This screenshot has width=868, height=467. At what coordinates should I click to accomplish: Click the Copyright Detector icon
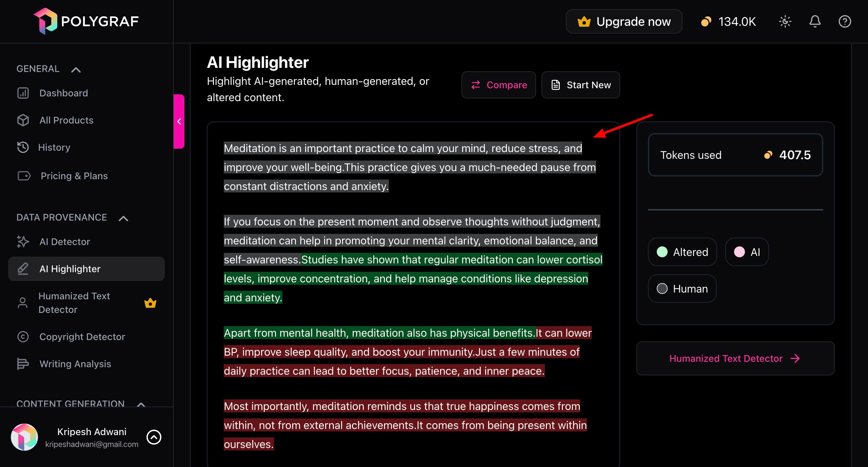[23, 337]
